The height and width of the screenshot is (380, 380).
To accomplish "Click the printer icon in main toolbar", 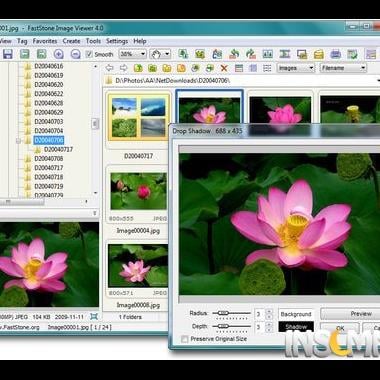I will (x=335, y=54).
